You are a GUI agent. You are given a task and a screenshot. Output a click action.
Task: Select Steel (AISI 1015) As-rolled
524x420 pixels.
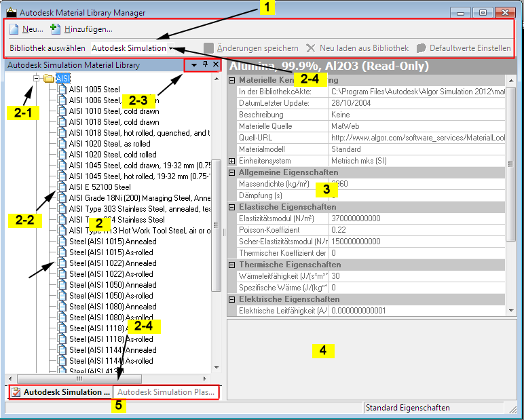[x=111, y=252]
